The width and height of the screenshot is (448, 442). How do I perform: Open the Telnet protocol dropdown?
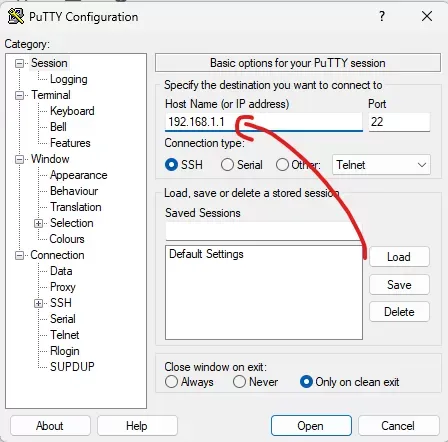tap(381, 165)
